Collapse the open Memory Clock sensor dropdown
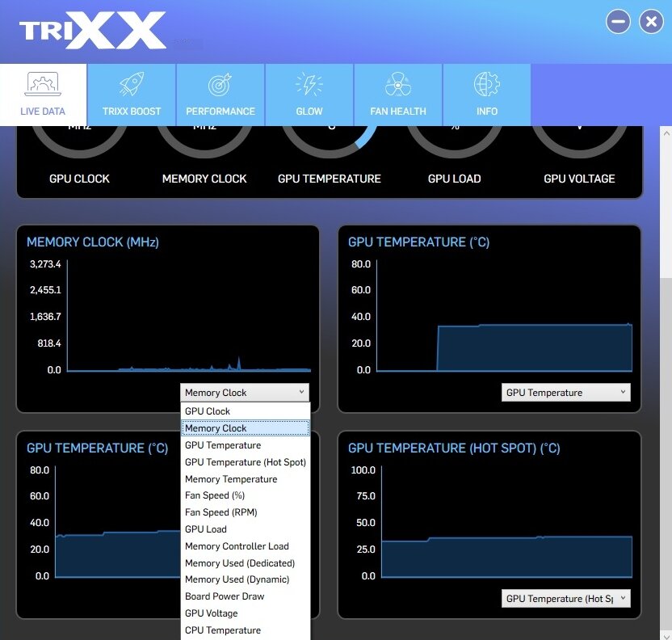Screen dimensions: 672x640 pos(244,392)
